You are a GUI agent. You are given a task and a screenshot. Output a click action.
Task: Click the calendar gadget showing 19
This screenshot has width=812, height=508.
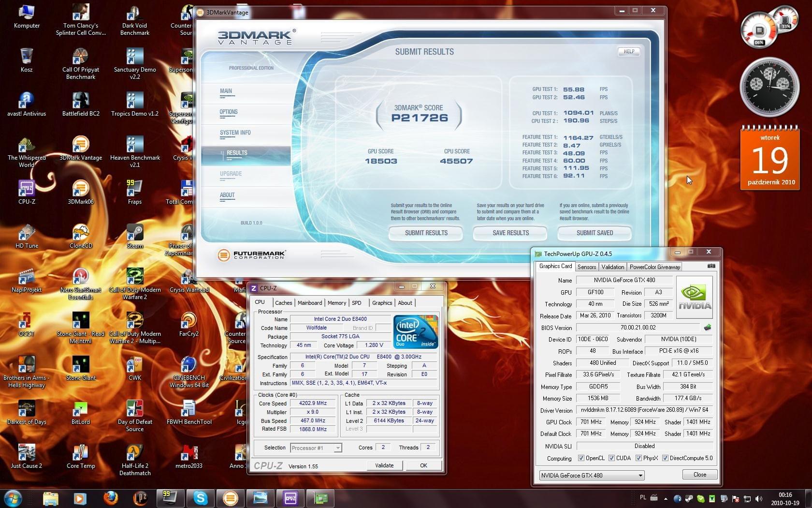(x=770, y=158)
